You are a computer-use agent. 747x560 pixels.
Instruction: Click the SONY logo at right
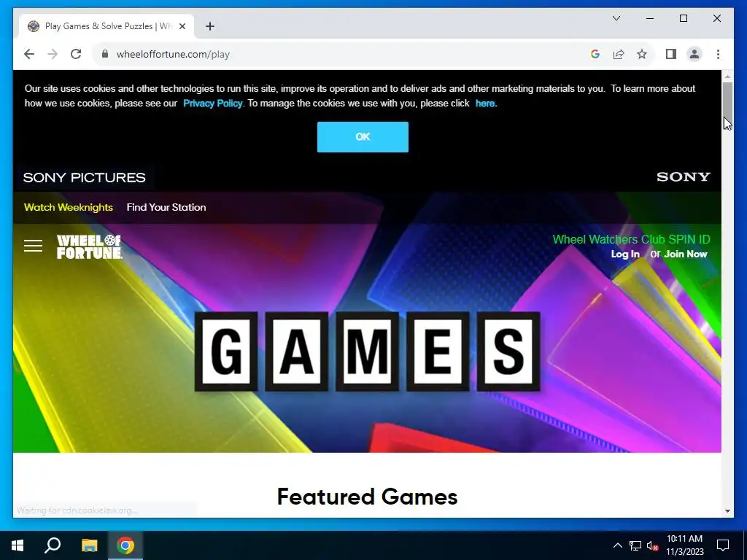(x=683, y=176)
